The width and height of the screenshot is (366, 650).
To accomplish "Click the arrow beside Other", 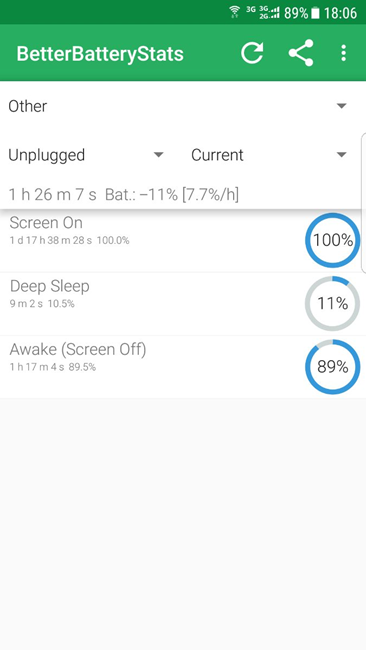I will [342, 106].
